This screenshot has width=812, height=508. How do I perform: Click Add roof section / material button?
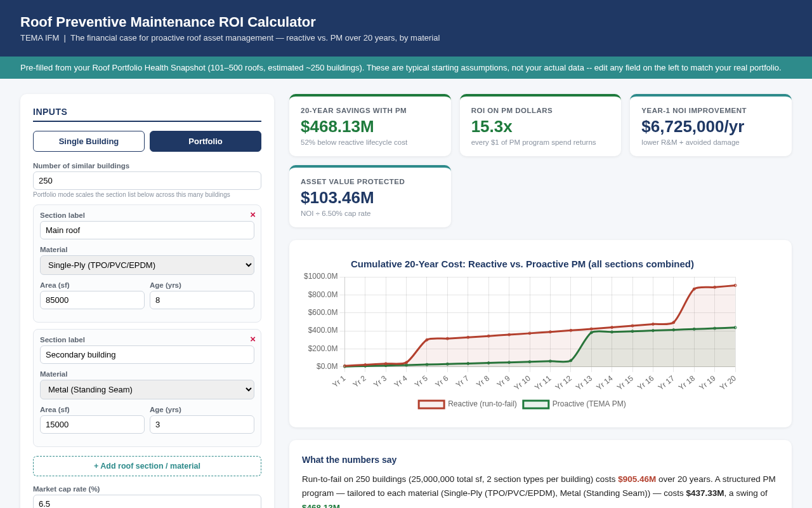(x=147, y=466)
